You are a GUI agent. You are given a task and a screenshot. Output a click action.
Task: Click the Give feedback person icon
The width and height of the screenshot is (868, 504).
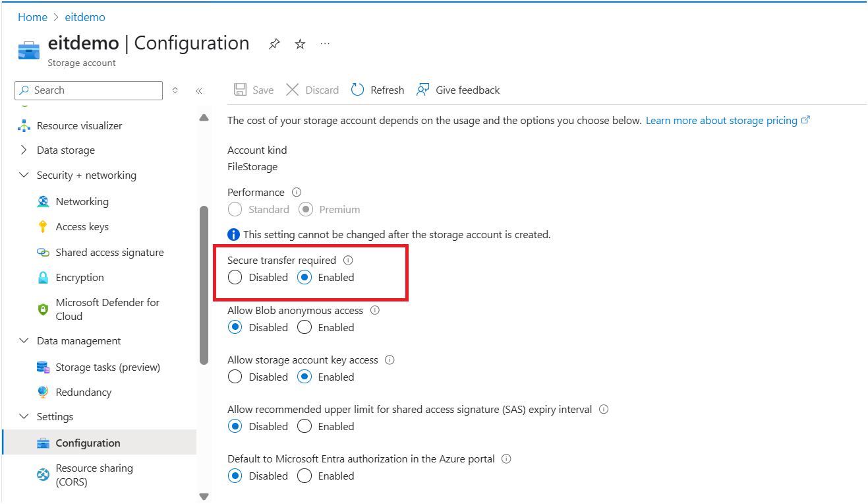pos(422,90)
